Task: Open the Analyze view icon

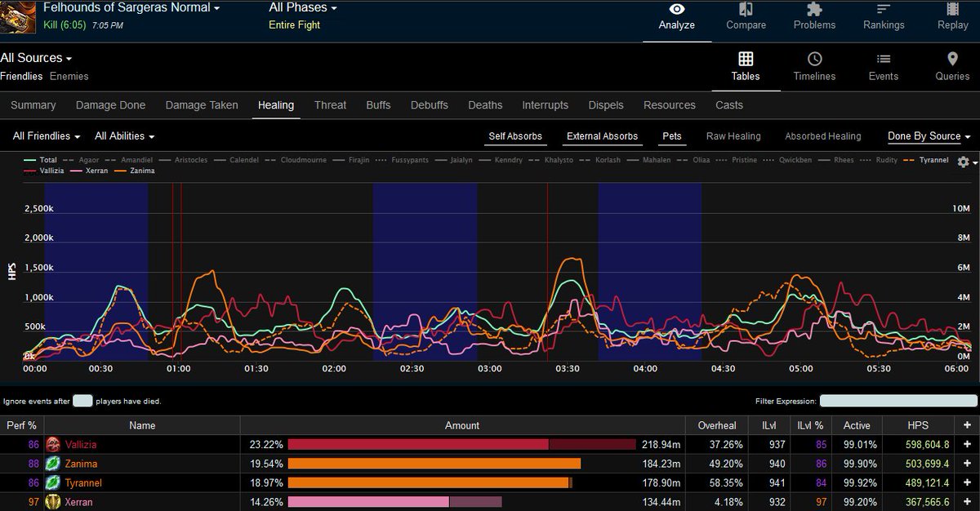Action: point(677,10)
